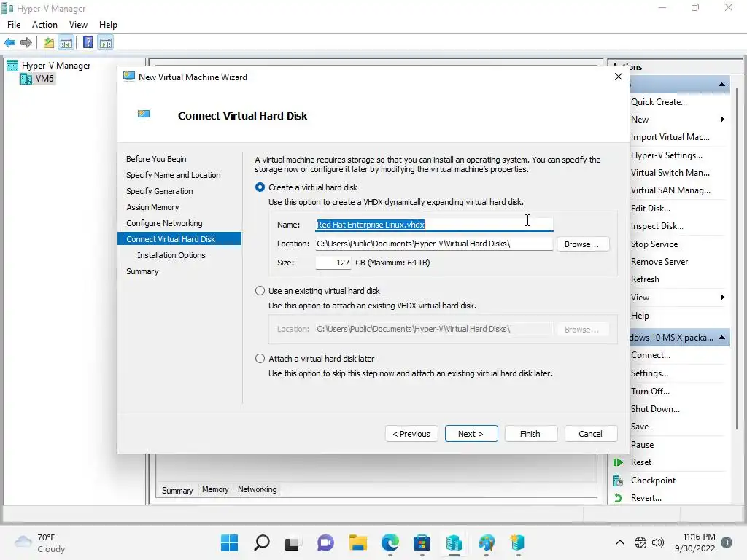
Task: Click Hyper-V Manager taskbar icon
Action: pyautogui.click(x=454, y=542)
